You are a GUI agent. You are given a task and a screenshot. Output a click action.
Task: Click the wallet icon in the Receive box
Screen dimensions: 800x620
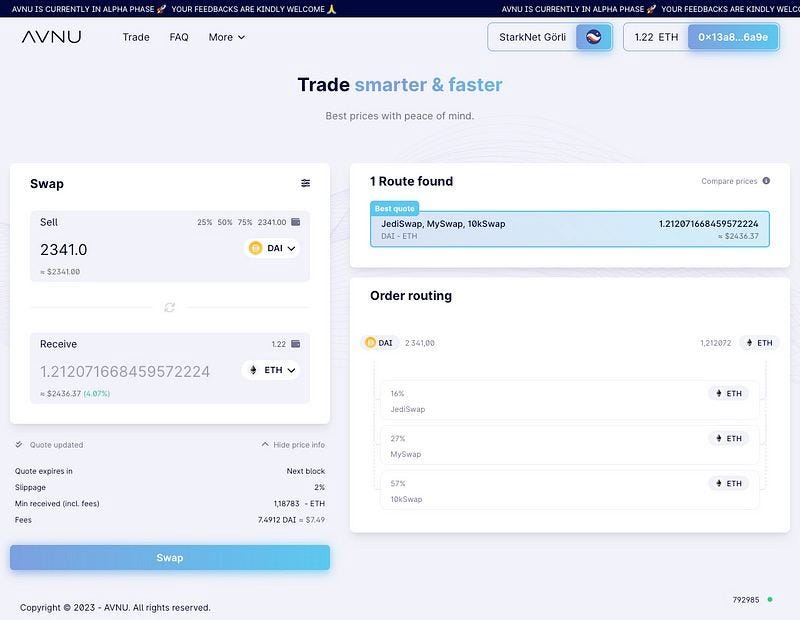pos(295,344)
